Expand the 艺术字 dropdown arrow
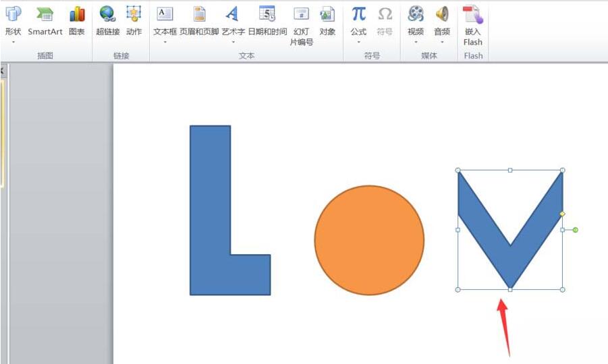 pyautogui.click(x=233, y=42)
